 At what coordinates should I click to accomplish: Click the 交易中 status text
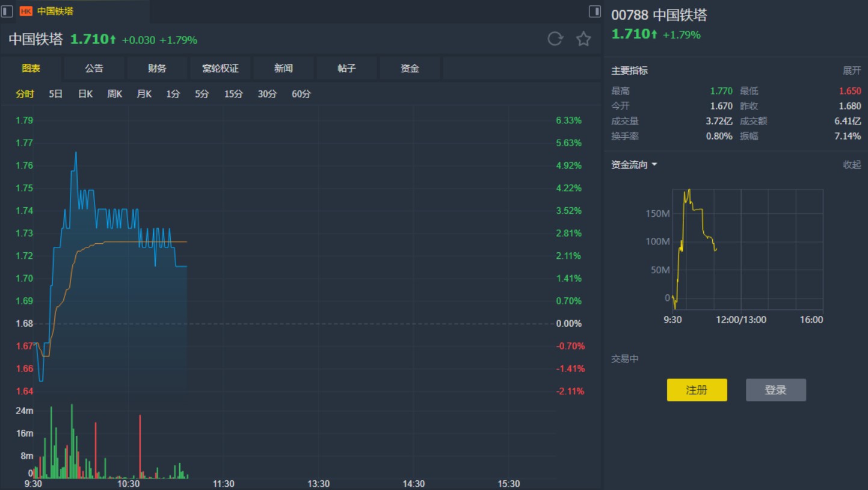click(x=625, y=359)
